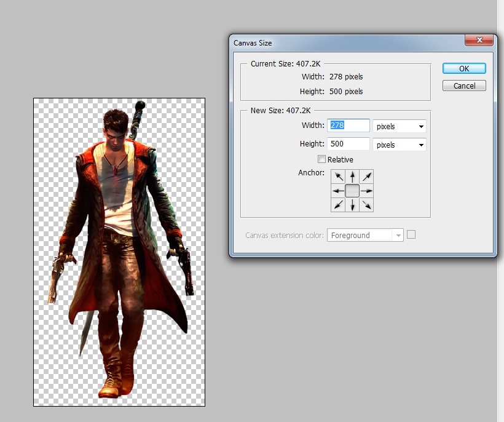The width and height of the screenshot is (504, 422).
Task: Click the character image on the canvas
Action: [x=120, y=249]
